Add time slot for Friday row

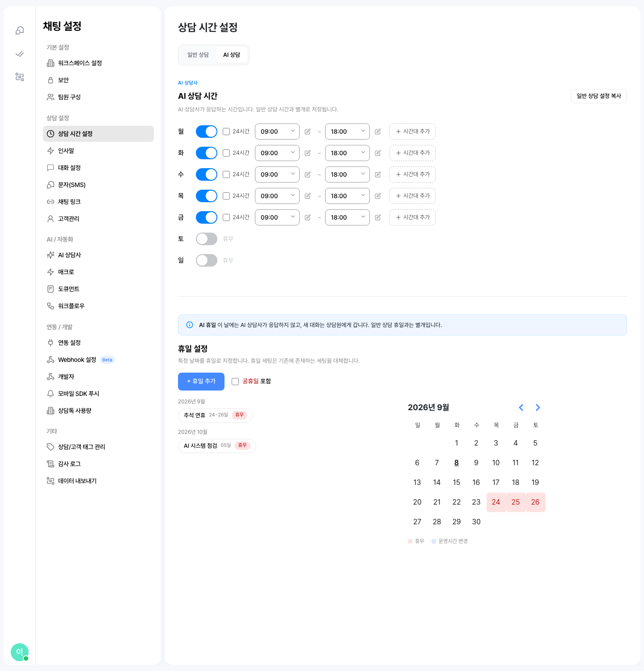[412, 217]
